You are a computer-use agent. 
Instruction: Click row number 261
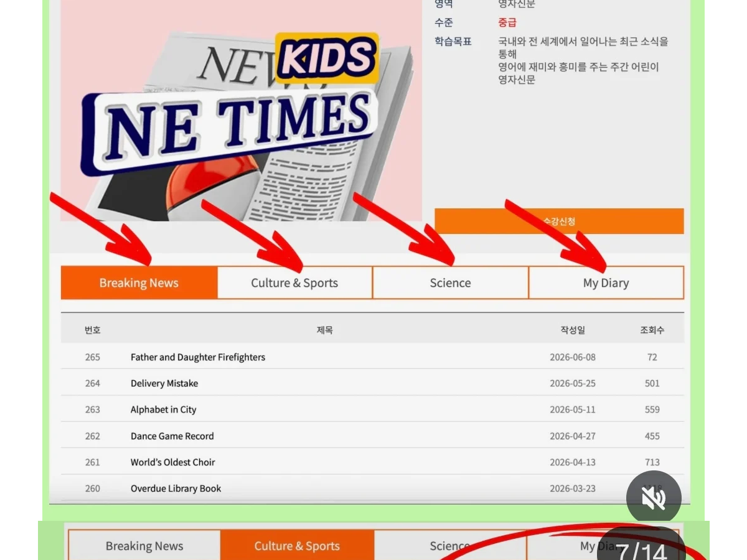click(x=93, y=462)
